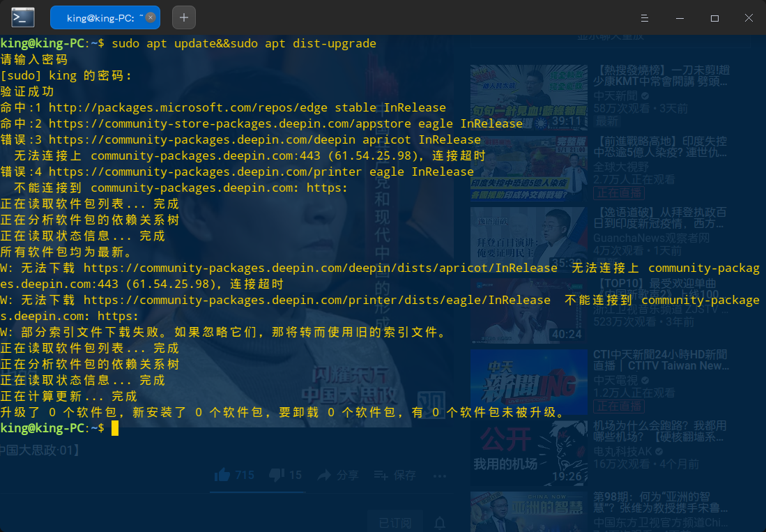The image size is (766, 532).
Task: Click the packages.microsoft.com edge repo URL
Action: tap(188, 107)
